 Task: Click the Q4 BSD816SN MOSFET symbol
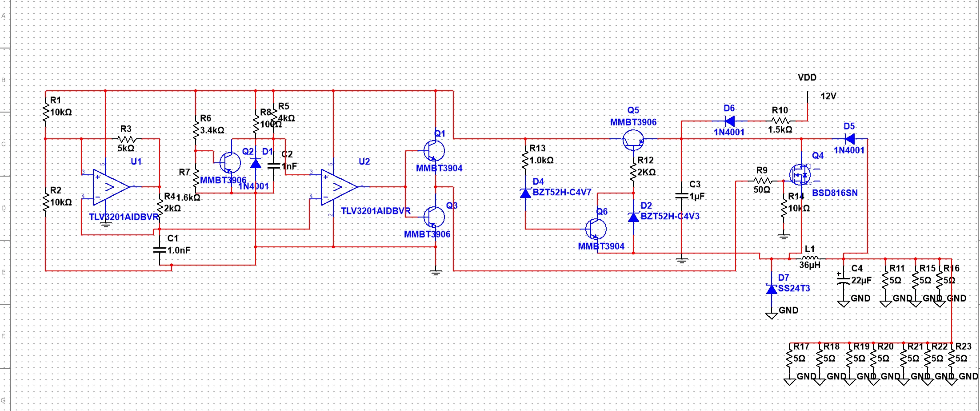(x=800, y=175)
